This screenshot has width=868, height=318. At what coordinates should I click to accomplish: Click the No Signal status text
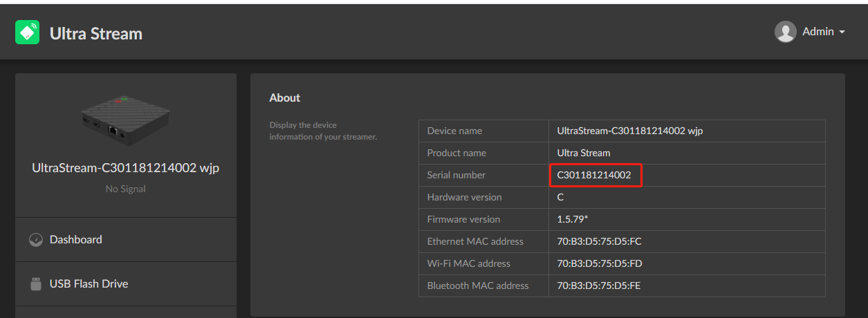point(126,189)
